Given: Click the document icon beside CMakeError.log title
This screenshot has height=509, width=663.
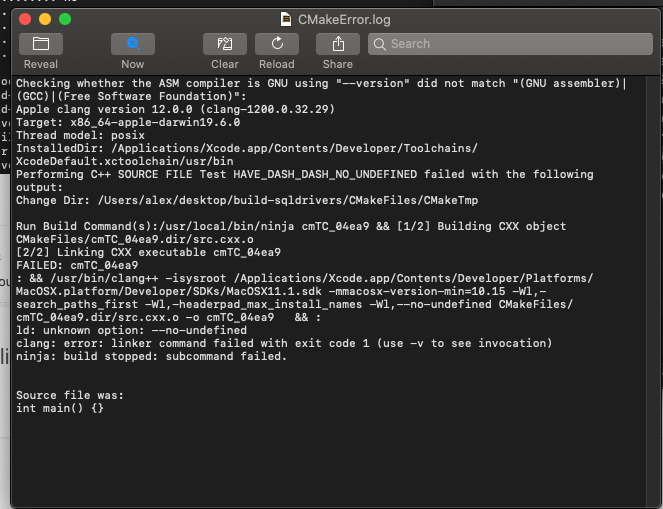Looking at the screenshot, I should click(286, 19).
